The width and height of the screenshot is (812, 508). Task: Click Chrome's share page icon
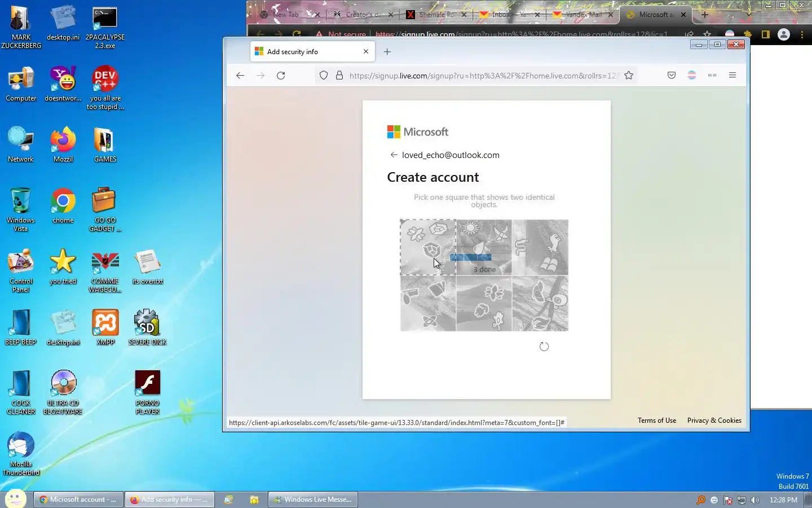point(689,34)
